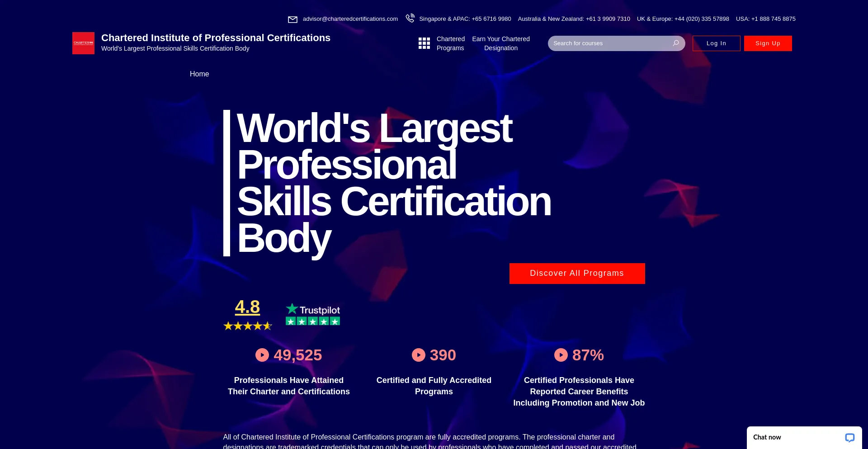Click the Australia & New Zealand phone number
Viewport: 868px width, 449px height.
coord(574,19)
